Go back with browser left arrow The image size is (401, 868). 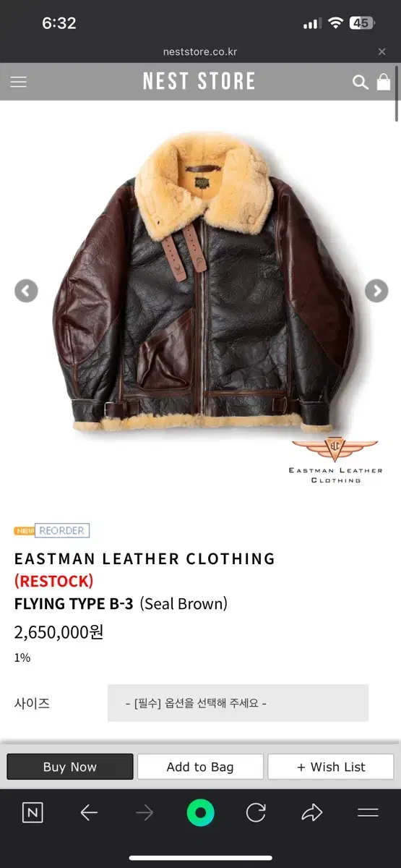(88, 813)
